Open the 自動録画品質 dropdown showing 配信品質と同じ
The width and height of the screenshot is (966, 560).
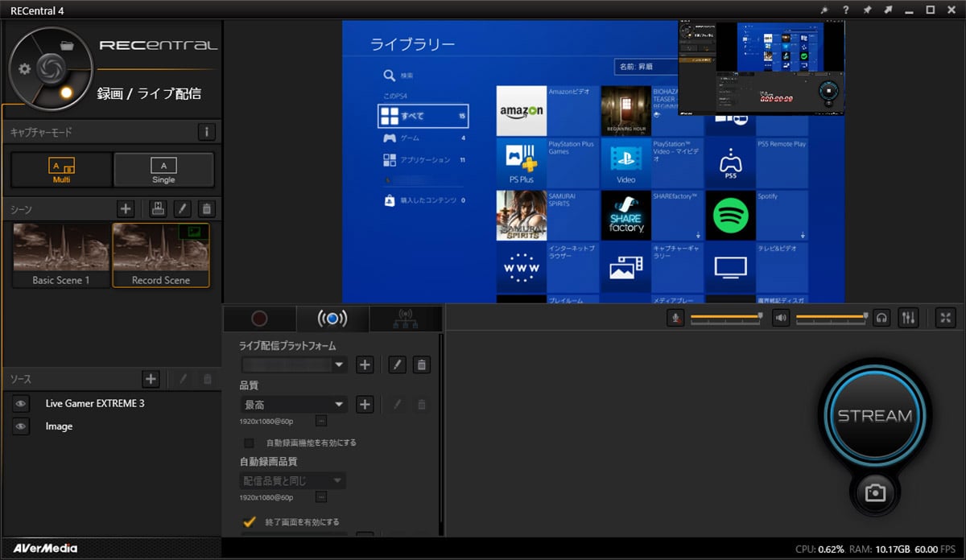pos(293,480)
